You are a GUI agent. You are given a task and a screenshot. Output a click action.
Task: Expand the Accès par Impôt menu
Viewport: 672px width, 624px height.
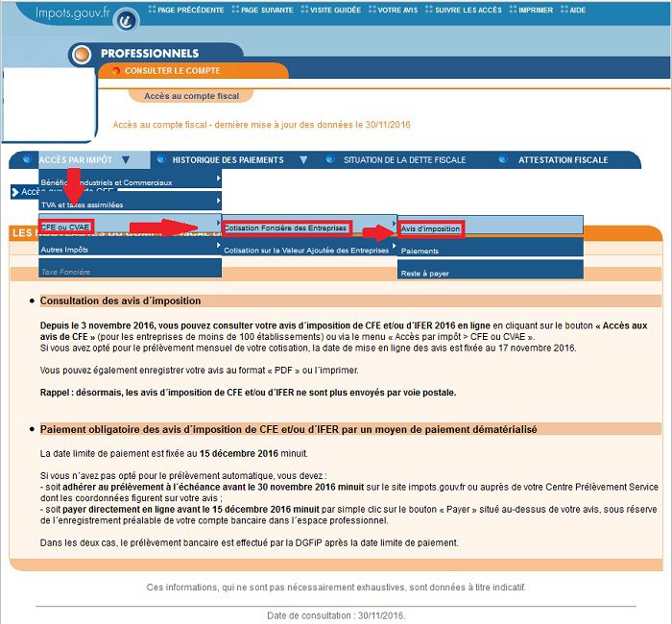click(76, 160)
